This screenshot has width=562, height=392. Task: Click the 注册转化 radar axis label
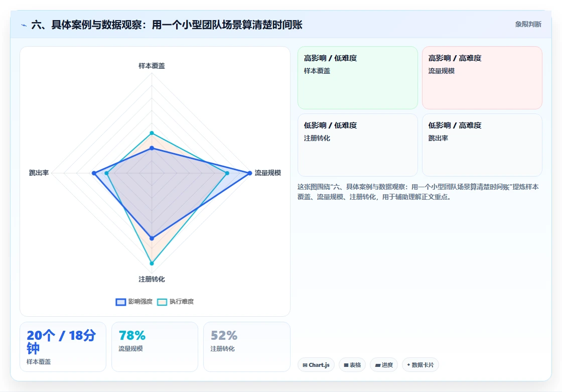click(152, 279)
